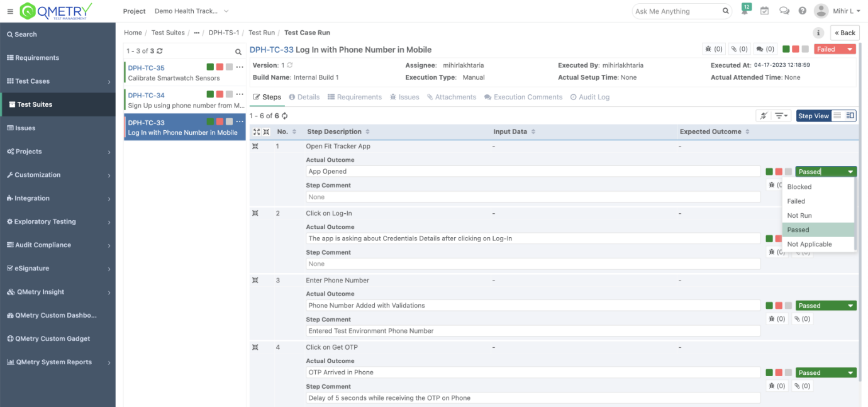Mark DPH-TC-33 in list as not run
This screenshot has height=407, width=868.
(229, 121)
